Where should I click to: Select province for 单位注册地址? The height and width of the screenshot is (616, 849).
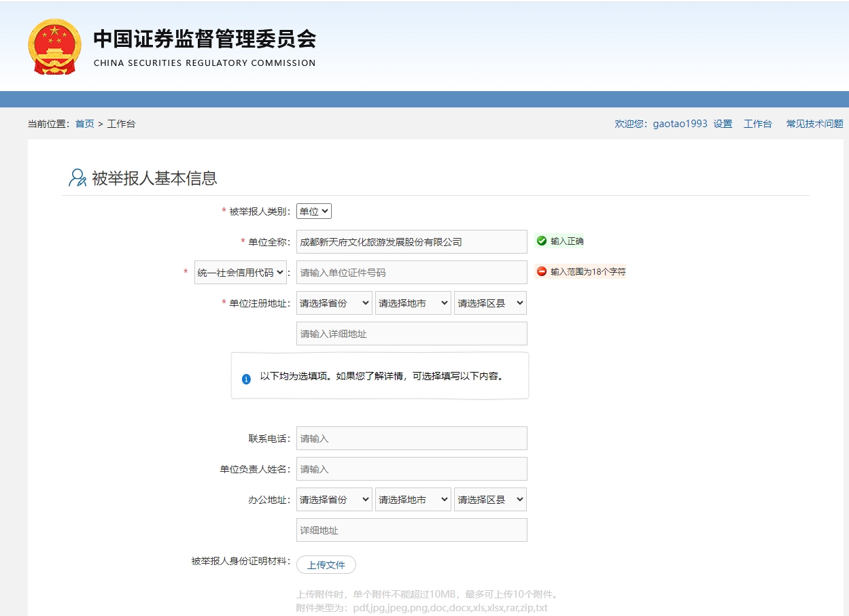(x=334, y=303)
